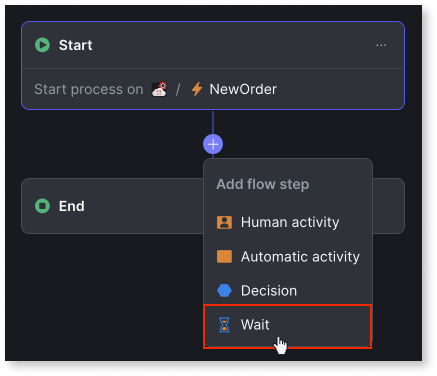Select the Wait flow step
Screen dimensions: 437x376
point(287,325)
